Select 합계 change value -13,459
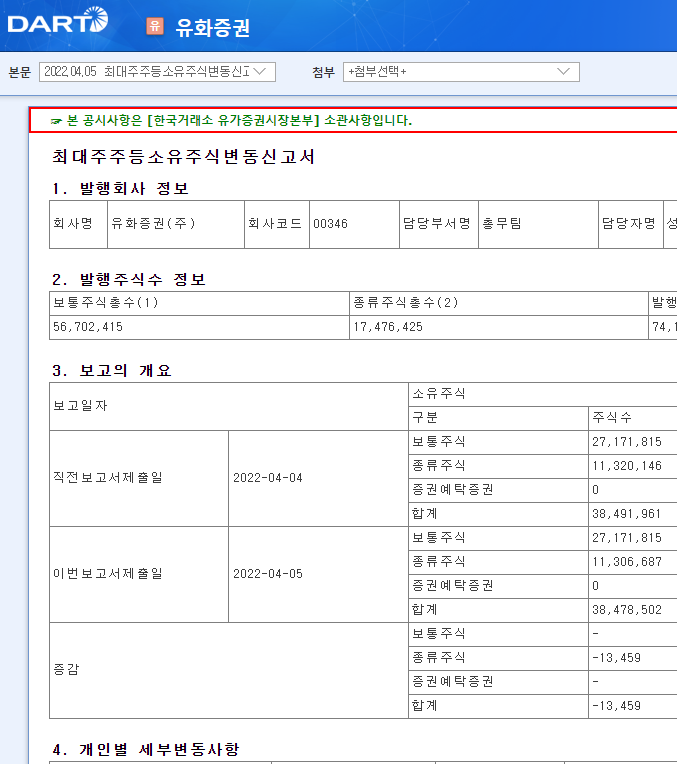Screen dimensions: 677x764 pyautogui.click(x=616, y=706)
